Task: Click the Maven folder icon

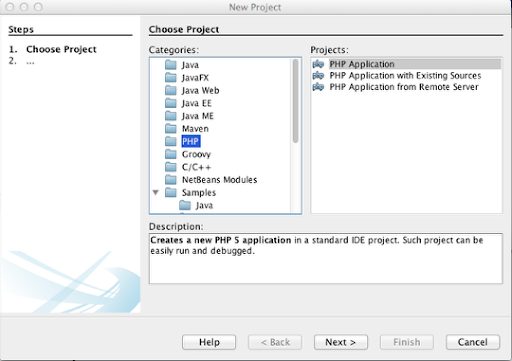Action: (x=171, y=128)
